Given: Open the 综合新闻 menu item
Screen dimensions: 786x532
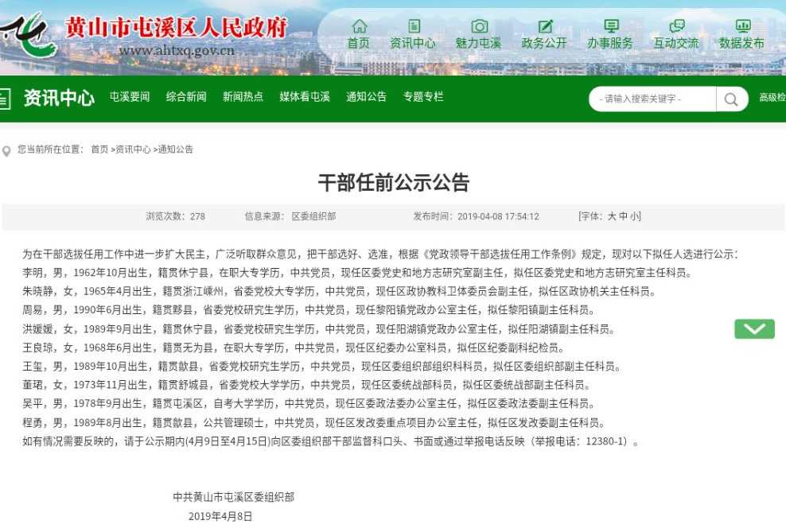Looking at the screenshot, I should click(186, 97).
